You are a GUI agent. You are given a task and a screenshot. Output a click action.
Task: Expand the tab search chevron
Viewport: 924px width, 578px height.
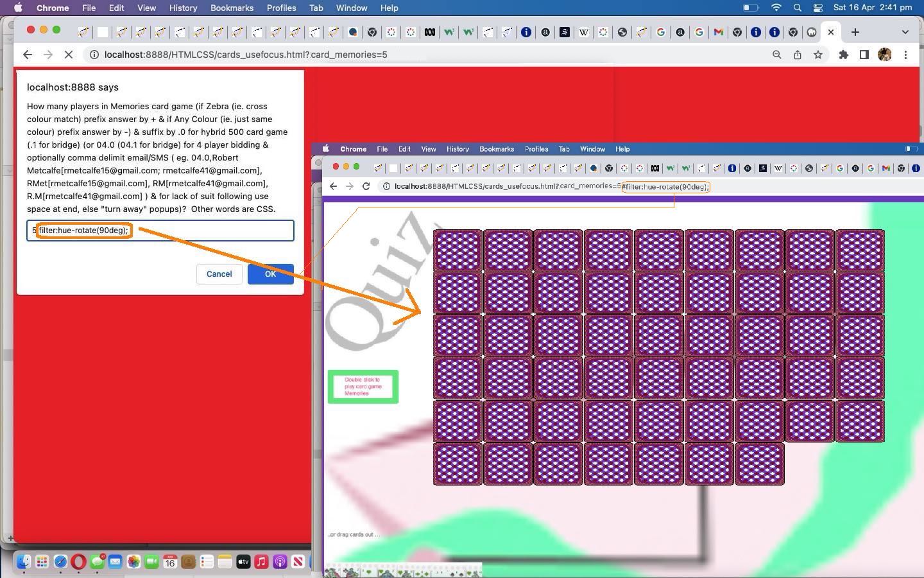[905, 32]
